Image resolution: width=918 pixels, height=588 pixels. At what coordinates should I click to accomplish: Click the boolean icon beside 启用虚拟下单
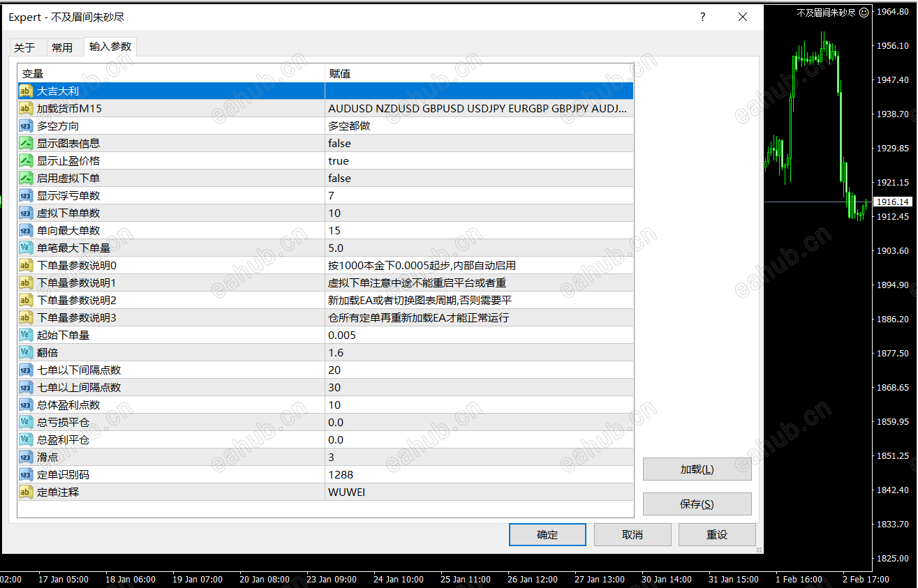26,178
